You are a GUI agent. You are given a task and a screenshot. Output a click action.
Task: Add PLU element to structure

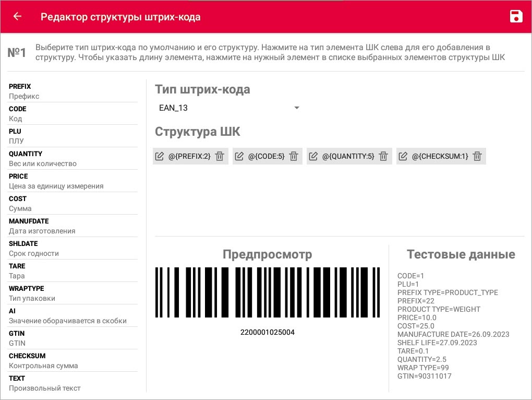pyautogui.click(x=73, y=136)
